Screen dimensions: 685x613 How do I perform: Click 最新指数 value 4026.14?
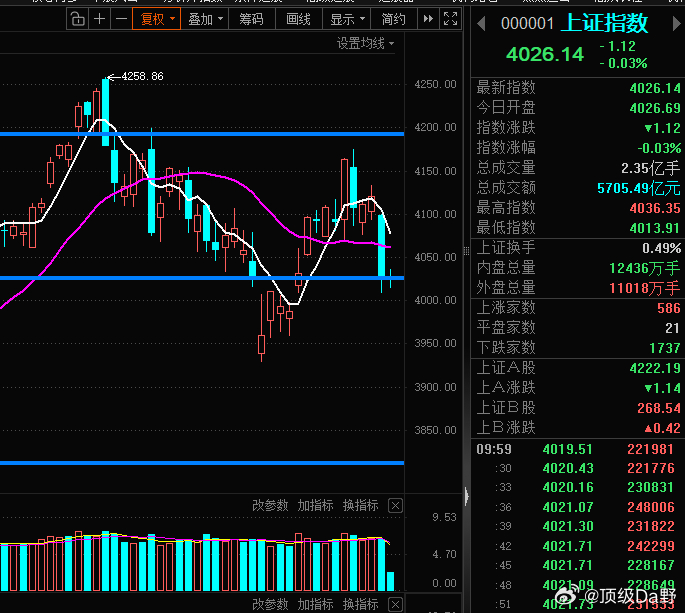click(x=655, y=88)
